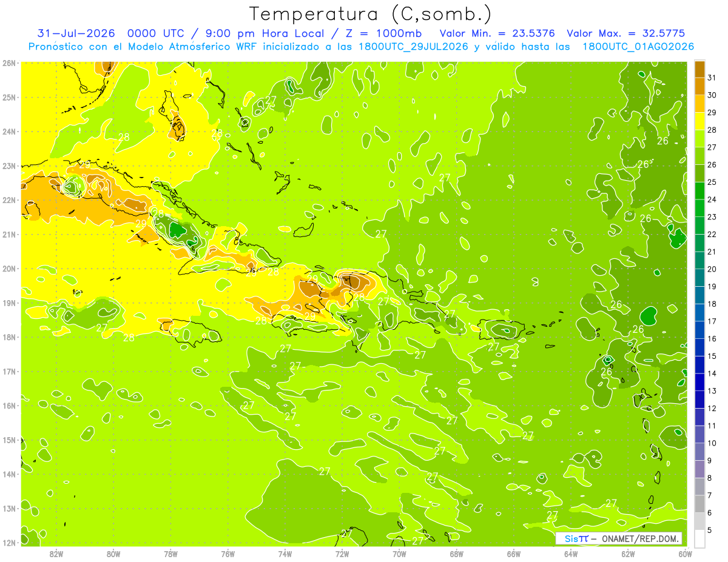Click longitude axis label '60W'

685,554
